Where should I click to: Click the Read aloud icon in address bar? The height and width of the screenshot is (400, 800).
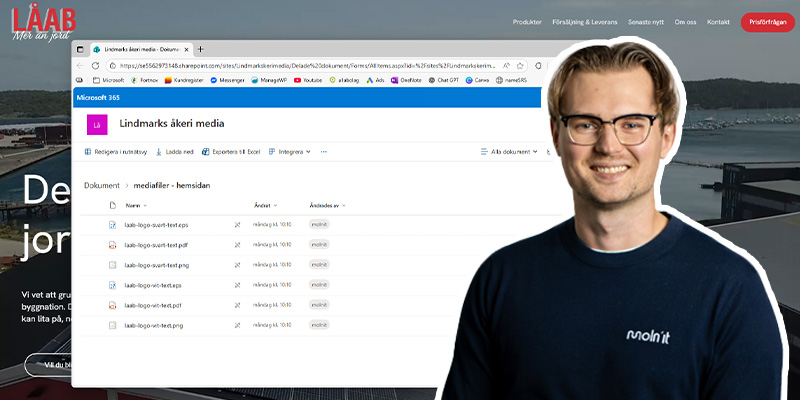pyautogui.click(x=507, y=66)
